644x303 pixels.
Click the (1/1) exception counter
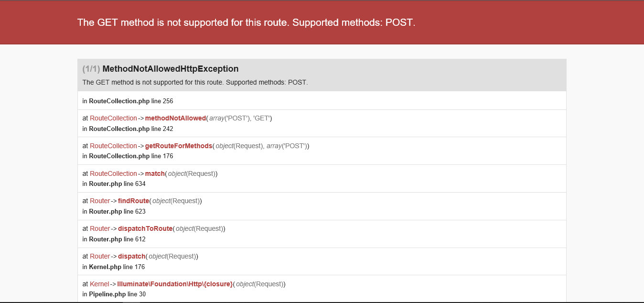(x=91, y=69)
